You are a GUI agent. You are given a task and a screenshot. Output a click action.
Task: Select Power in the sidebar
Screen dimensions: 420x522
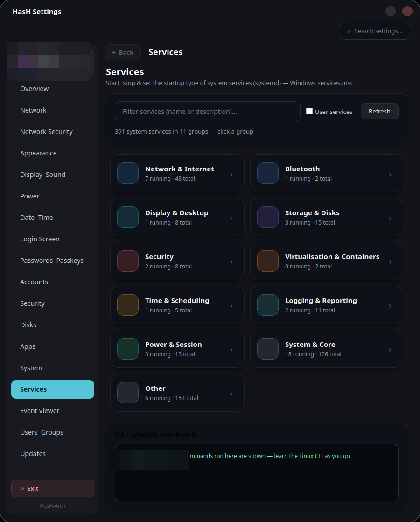point(53,196)
